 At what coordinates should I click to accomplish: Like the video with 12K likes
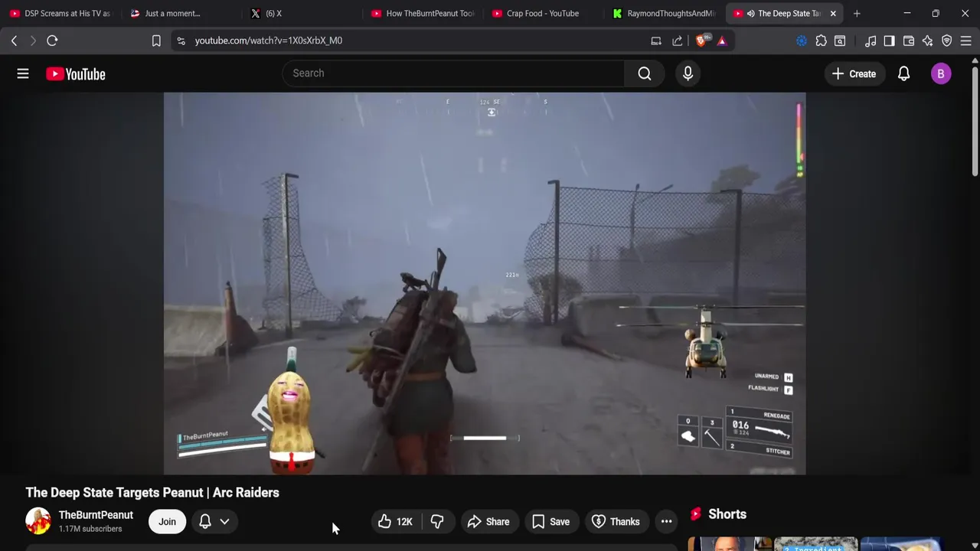click(x=395, y=522)
